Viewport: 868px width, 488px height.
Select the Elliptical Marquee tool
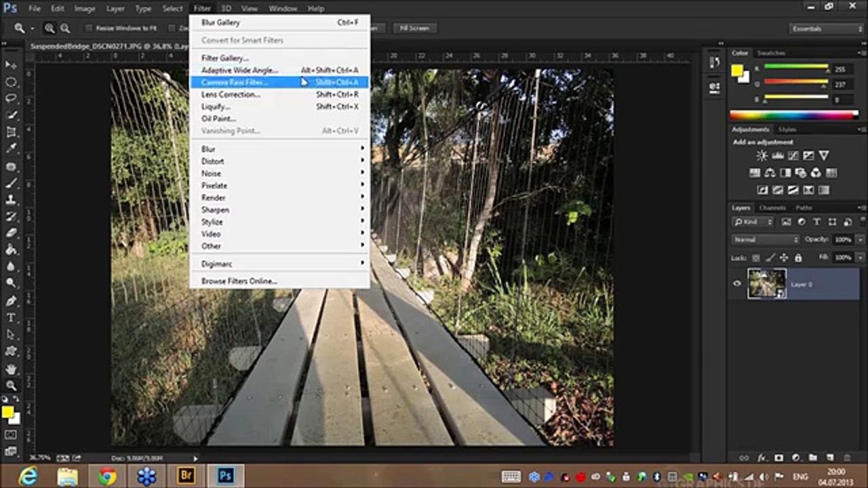[11, 82]
